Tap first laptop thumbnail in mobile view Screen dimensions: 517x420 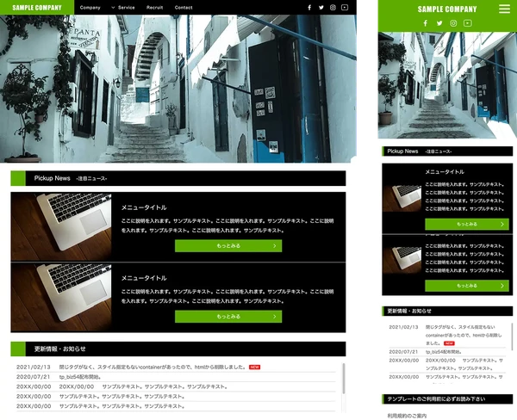point(402,198)
